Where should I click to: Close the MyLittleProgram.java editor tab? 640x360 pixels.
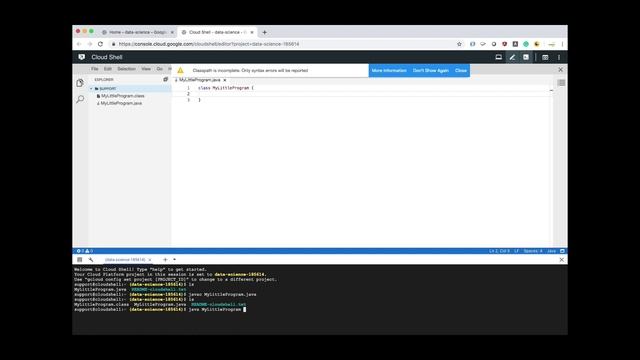coord(224,80)
